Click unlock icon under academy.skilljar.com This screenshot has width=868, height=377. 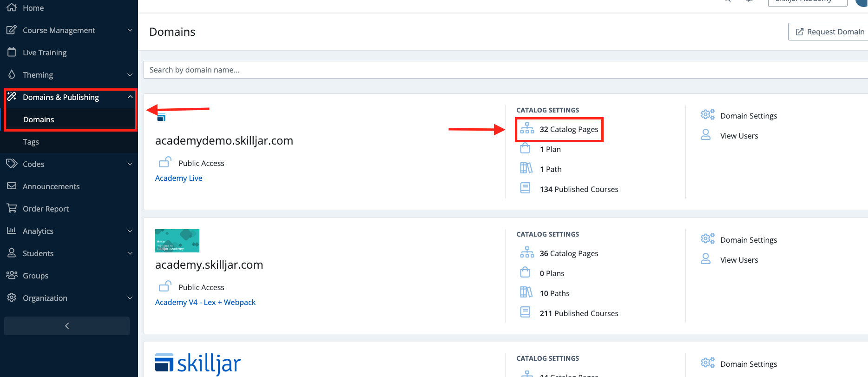tap(165, 286)
